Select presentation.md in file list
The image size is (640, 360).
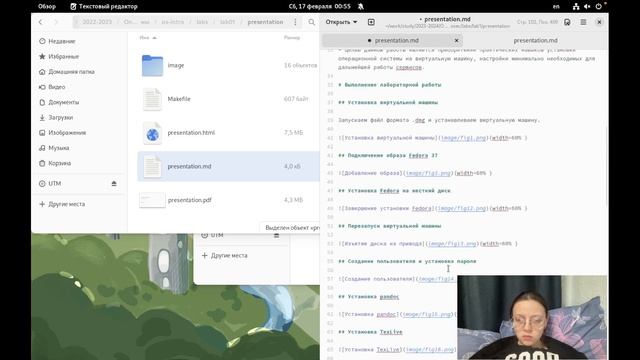229,166
